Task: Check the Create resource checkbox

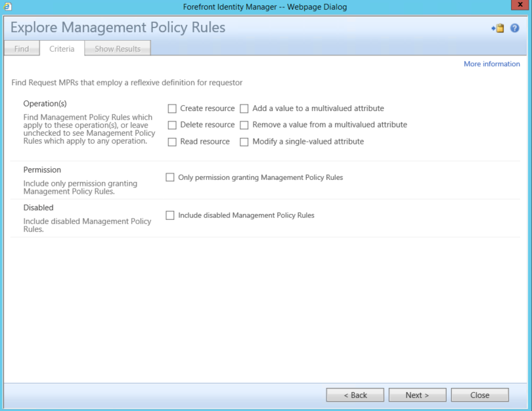Action: coord(172,108)
